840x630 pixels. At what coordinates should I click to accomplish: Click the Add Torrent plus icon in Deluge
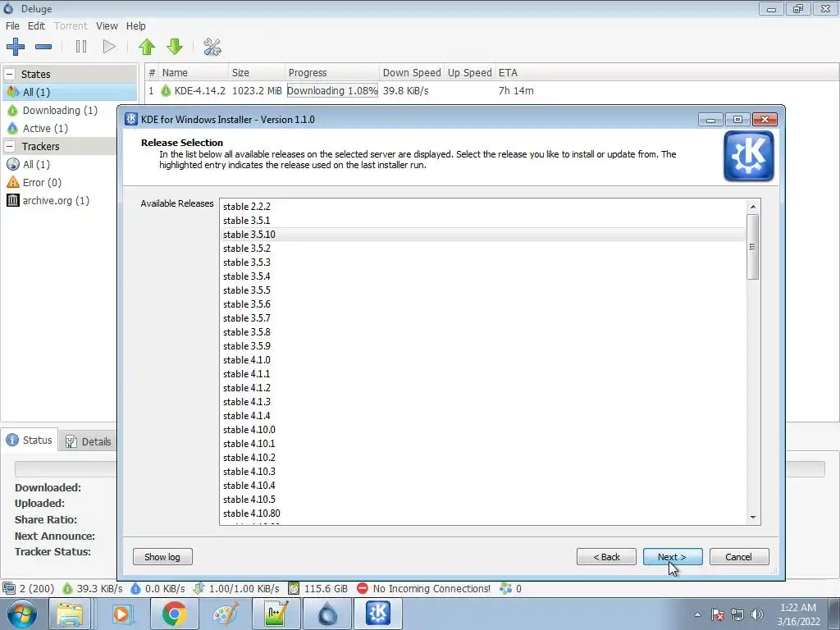click(x=16, y=47)
